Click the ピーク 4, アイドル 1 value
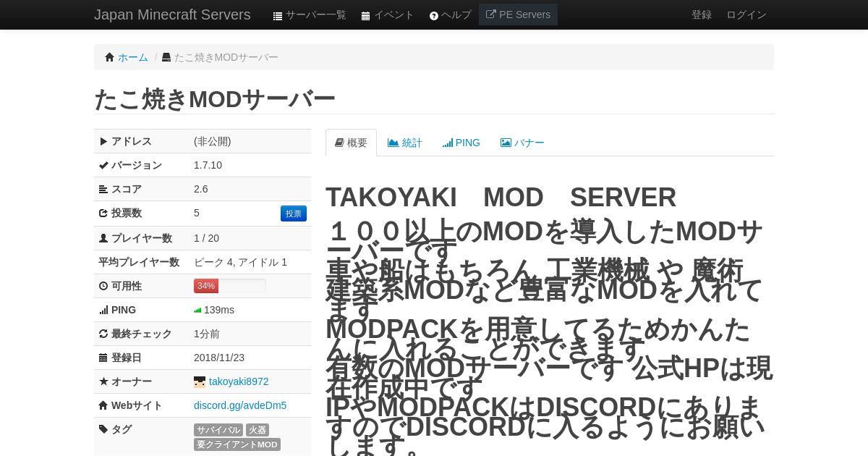 tap(240, 262)
